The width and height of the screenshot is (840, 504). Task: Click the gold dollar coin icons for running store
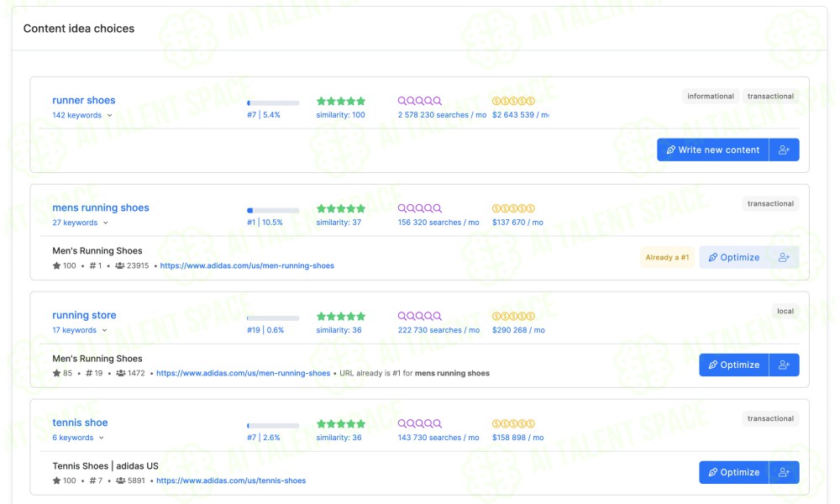(513, 316)
